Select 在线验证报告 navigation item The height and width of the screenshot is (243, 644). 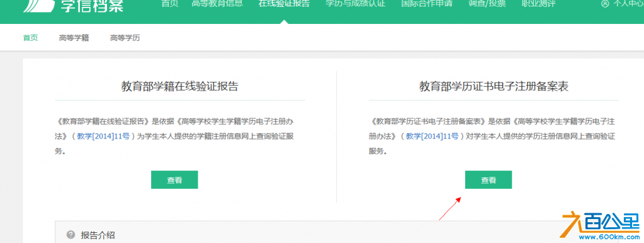coord(284,4)
